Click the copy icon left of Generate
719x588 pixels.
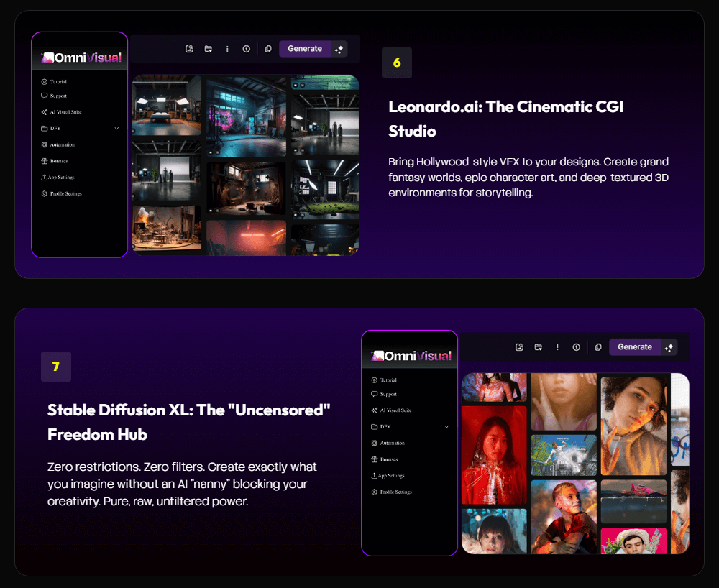(x=267, y=48)
